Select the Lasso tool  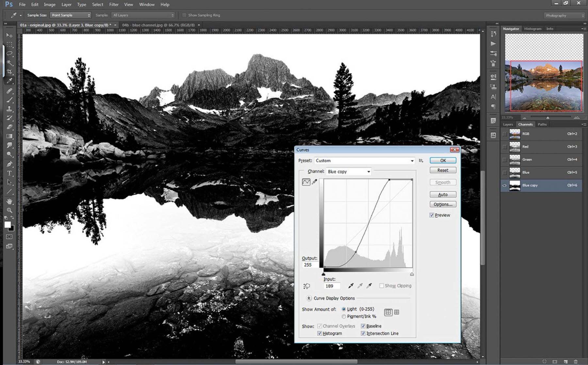tap(9, 53)
